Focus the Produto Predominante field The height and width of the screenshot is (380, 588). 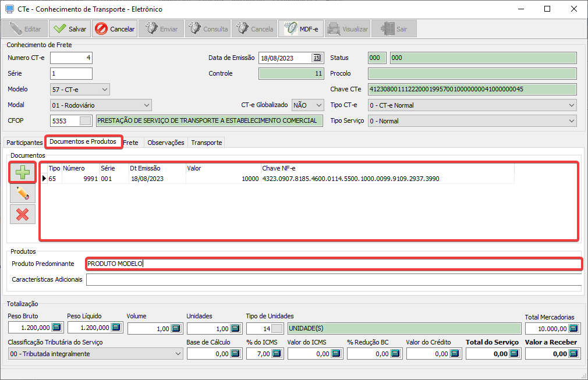click(x=334, y=264)
